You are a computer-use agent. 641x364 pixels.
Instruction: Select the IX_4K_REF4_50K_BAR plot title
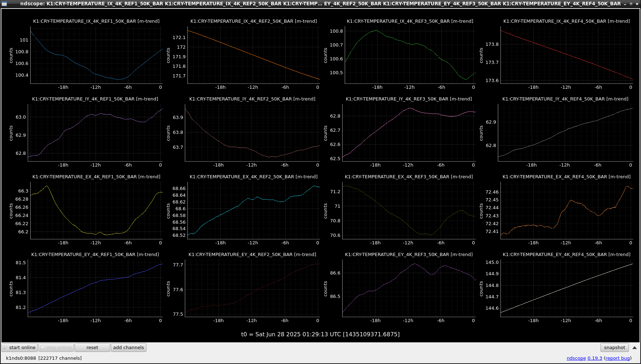[566, 21]
